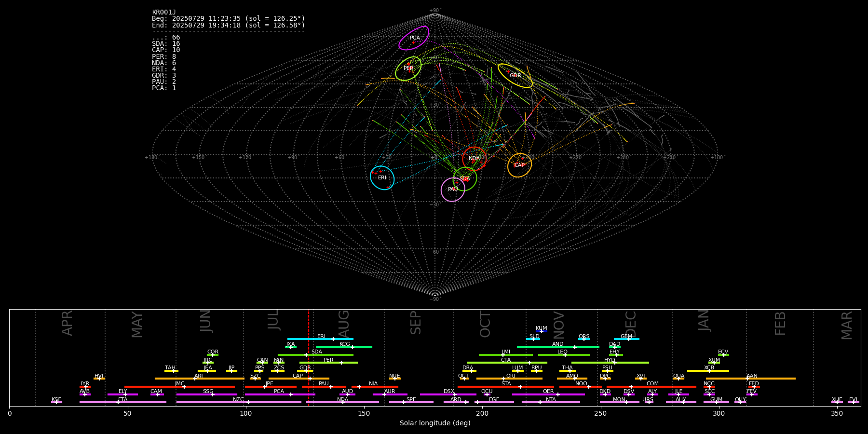Select the AND shower bar in the timeline
Image resolution: width=868 pixels, height=434 pixels.
click(x=558, y=347)
